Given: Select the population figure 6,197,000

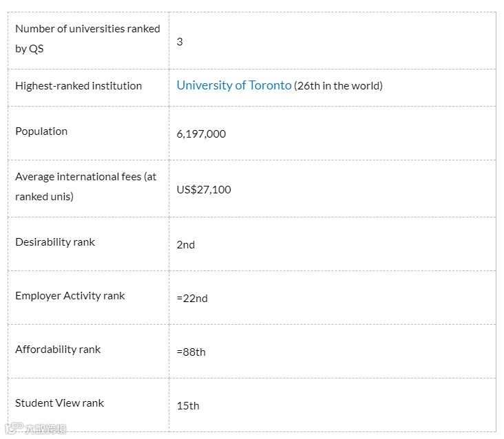Looking at the screenshot, I should point(201,134).
